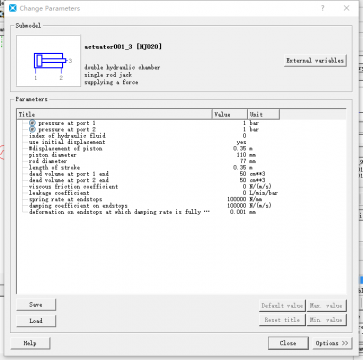Open the External variables dialog
This screenshot has width=363, height=360.
pyautogui.click(x=315, y=61)
